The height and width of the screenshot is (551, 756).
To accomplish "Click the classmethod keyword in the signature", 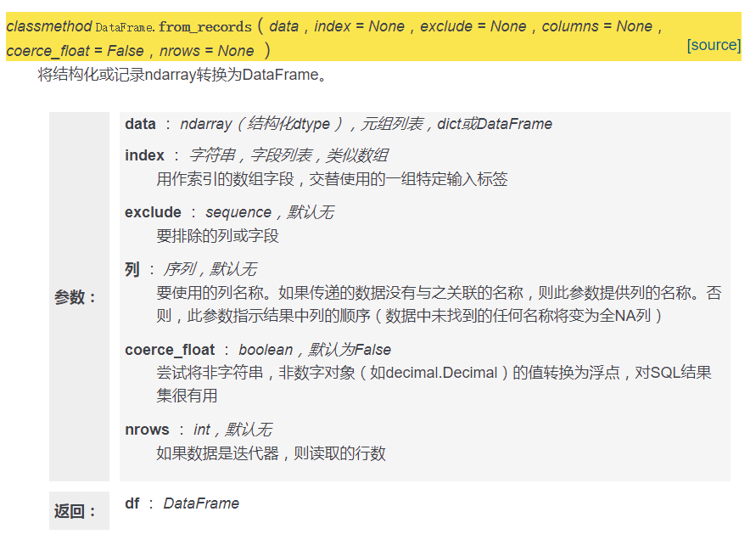I will [x=48, y=25].
